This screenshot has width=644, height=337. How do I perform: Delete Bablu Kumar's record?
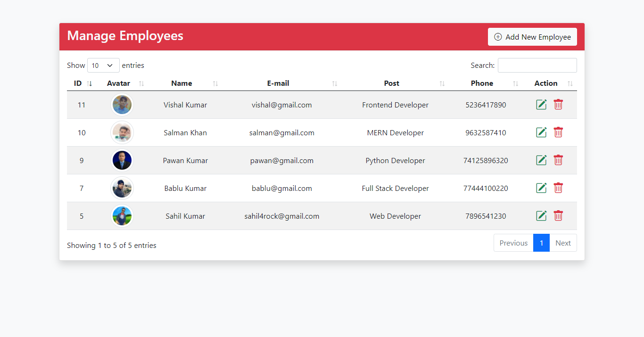[x=558, y=188]
